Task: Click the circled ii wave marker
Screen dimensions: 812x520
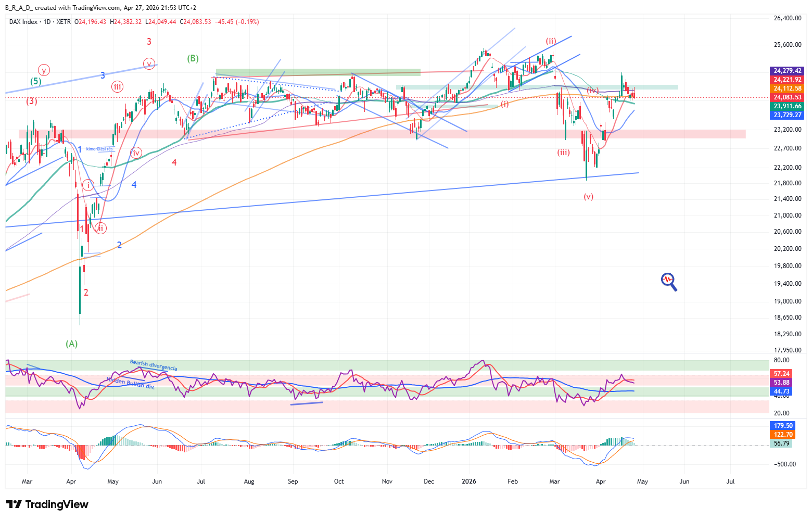Action: (x=100, y=228)
